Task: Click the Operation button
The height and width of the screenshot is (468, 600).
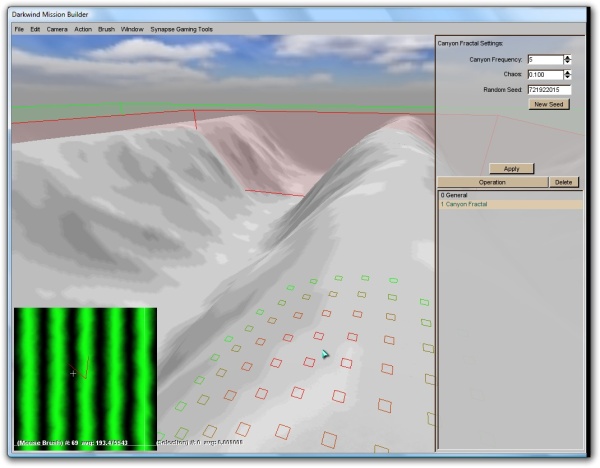Action: (492, 183)
